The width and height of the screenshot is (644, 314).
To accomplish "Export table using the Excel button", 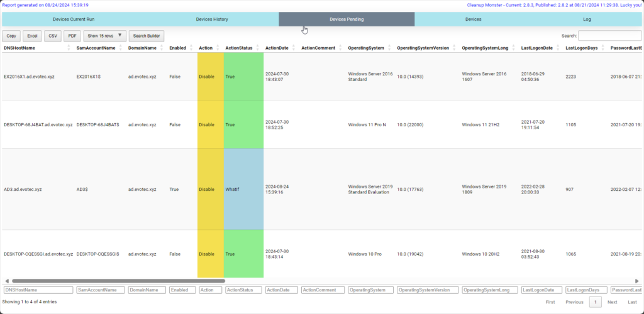I will (x=32, y=36).
